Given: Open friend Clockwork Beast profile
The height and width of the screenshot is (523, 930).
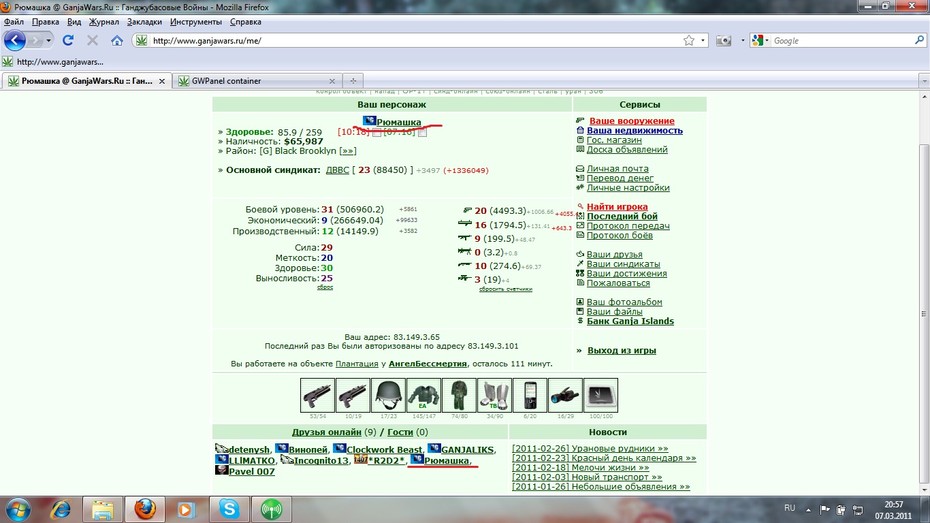Looking at the screenshot, I should pyautogui.click(x=384, y=449).
